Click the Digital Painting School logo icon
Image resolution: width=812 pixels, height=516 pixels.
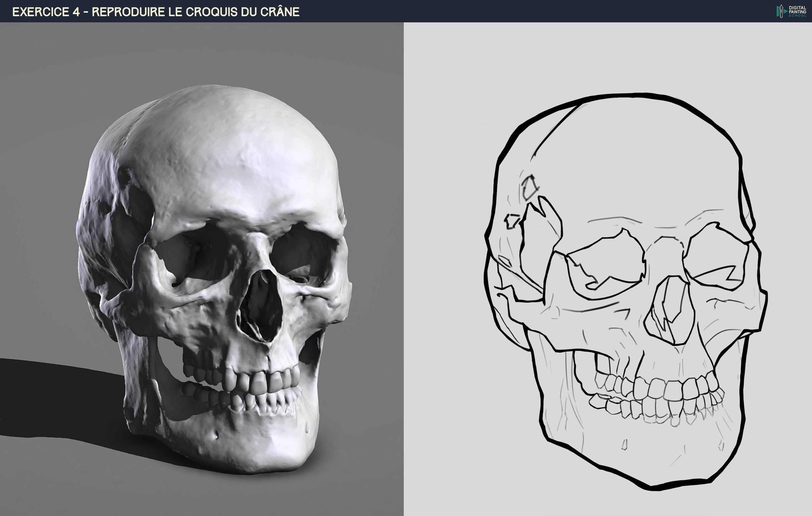781,11
